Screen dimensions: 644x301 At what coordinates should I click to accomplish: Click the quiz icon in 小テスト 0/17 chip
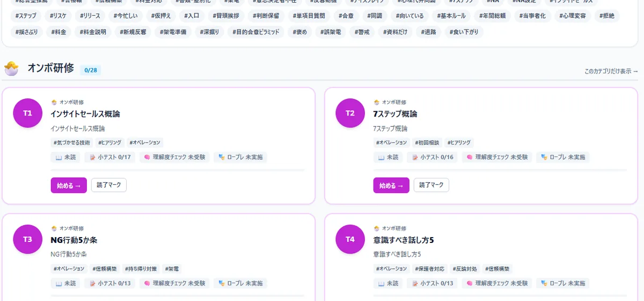pyautogui.click(x=92, y=157)
